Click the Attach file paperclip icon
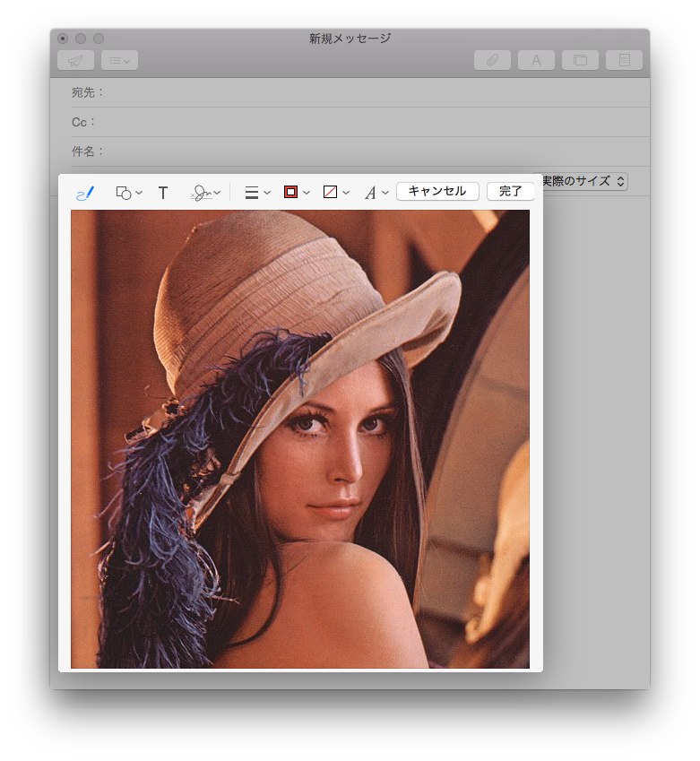700x761 pixels. click(492, 60)
